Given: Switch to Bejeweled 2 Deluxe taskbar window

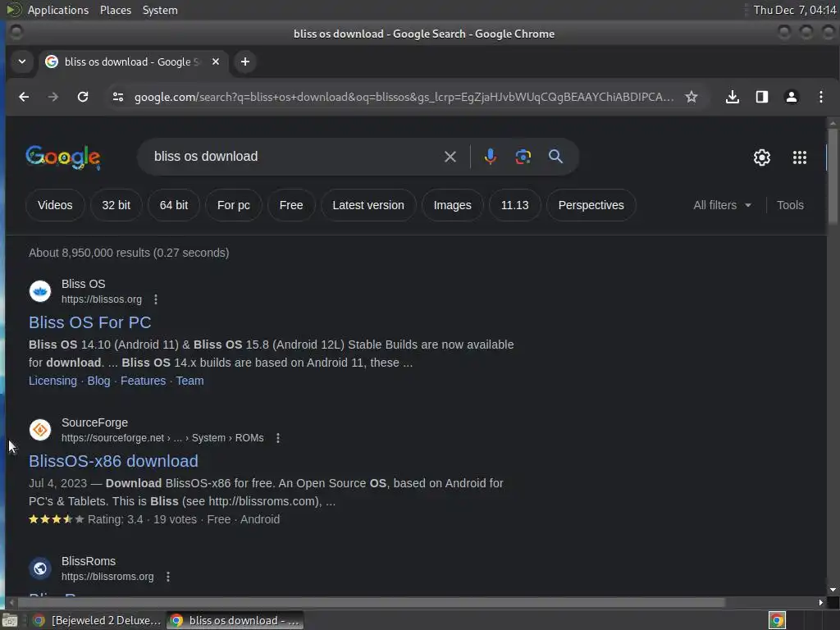Looking at the screenshot, I should tap(97, 620).
